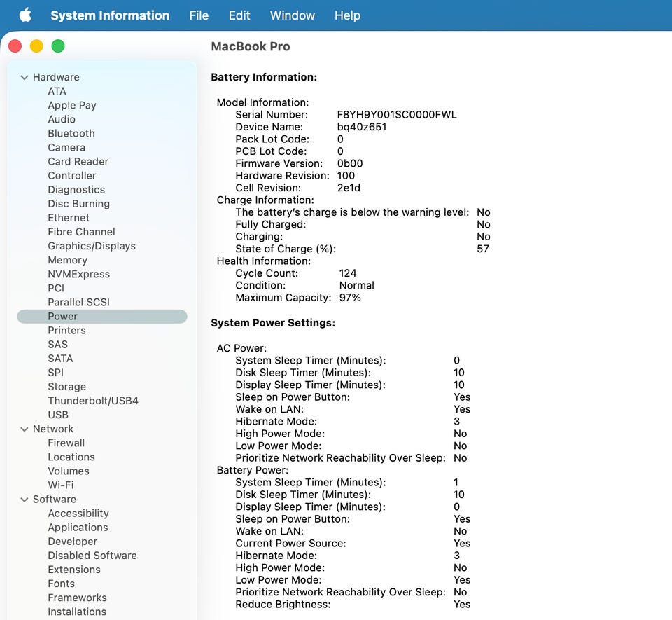The height and width of the screenshot is (620, 672).
Task: Click the Battery Information heading
Action: click(264, 77)
